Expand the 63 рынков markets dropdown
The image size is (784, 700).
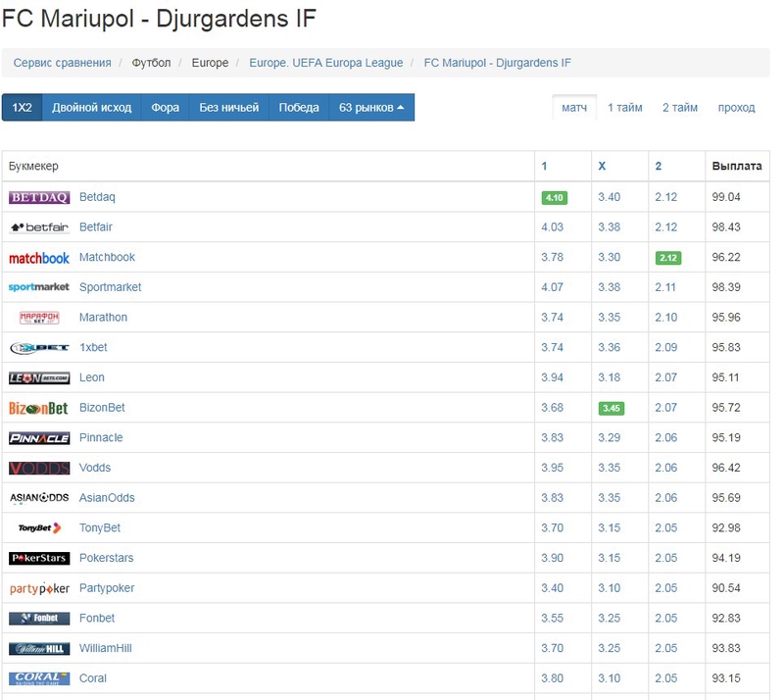[371, 108]
